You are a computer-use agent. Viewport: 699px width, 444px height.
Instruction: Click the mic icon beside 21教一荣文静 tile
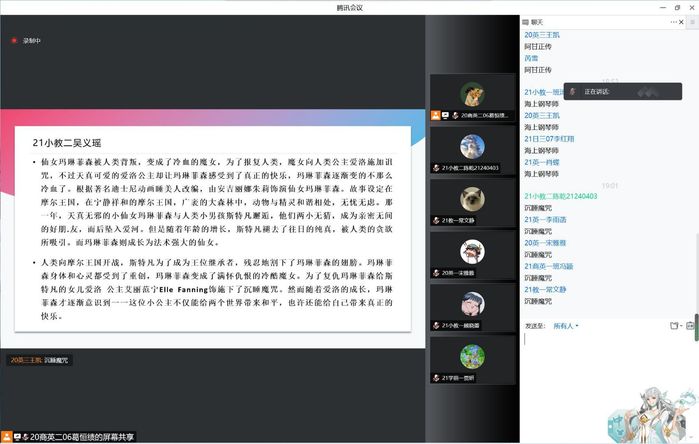pyautogui.click(x=436, y=220)
